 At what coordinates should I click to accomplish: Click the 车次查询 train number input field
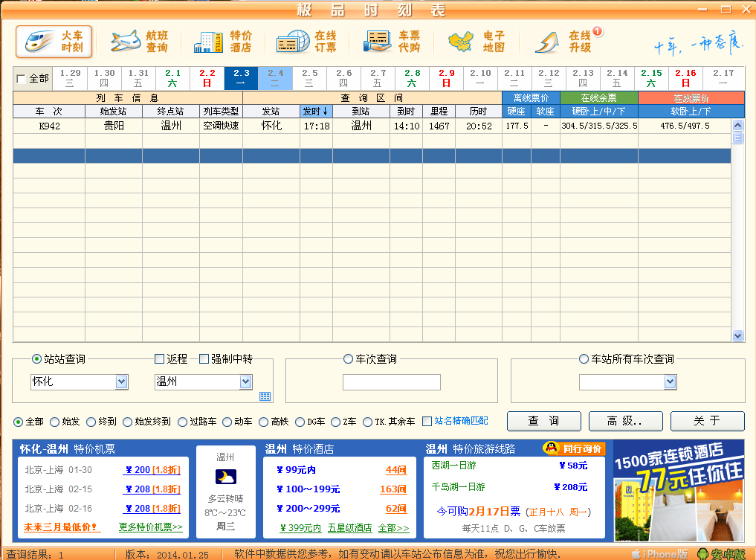[x=391, y=382]
